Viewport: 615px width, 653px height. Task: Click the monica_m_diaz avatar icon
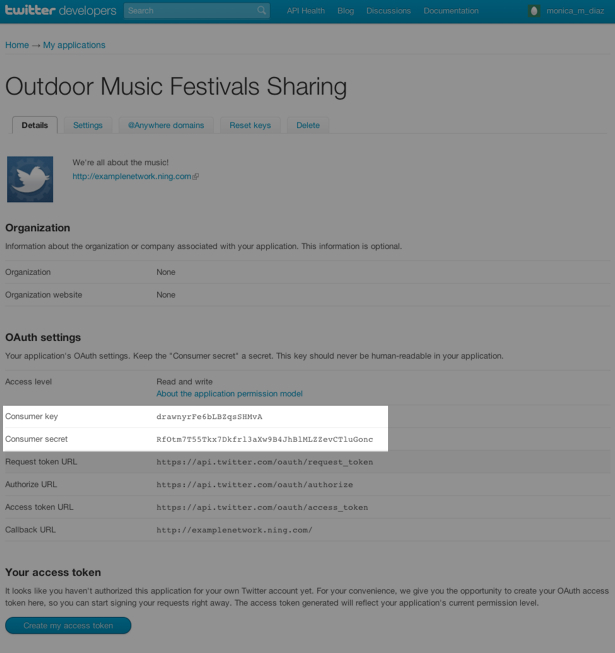(534, 11)
